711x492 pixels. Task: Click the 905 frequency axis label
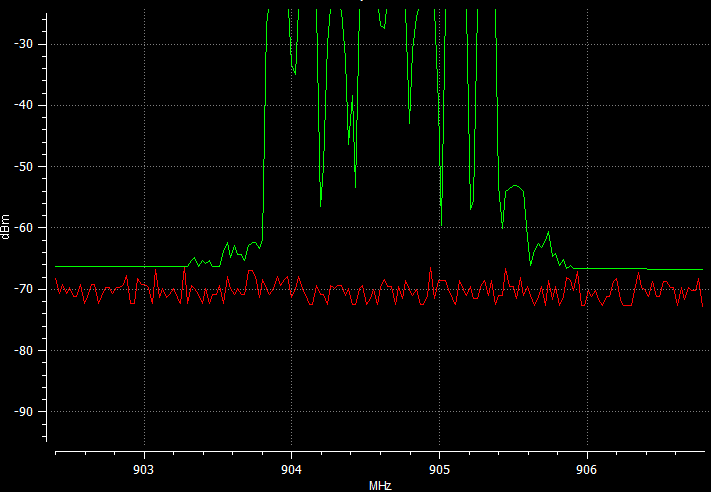[439, 470]
